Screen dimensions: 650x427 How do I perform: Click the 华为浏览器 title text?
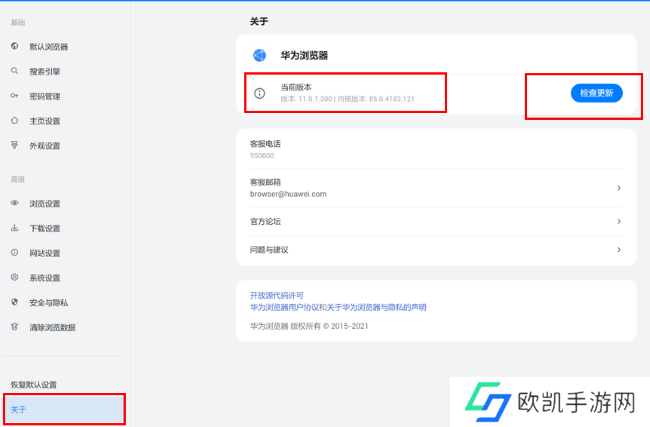tap(304, 56)
